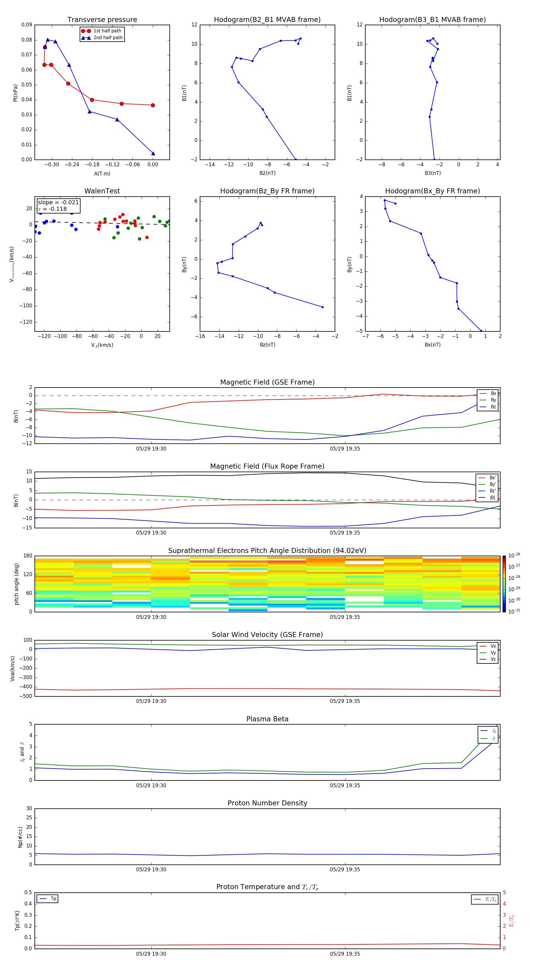Image resolution: width=535 pixels, height=980 pixels.
Task: Click '2nd half path' legend entry
Action: pyautogui.click(x=102, y=38)
